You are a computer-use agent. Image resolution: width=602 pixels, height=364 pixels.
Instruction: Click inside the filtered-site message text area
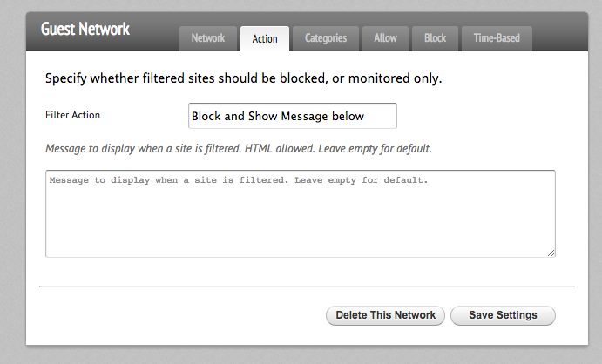coord(301,213)
